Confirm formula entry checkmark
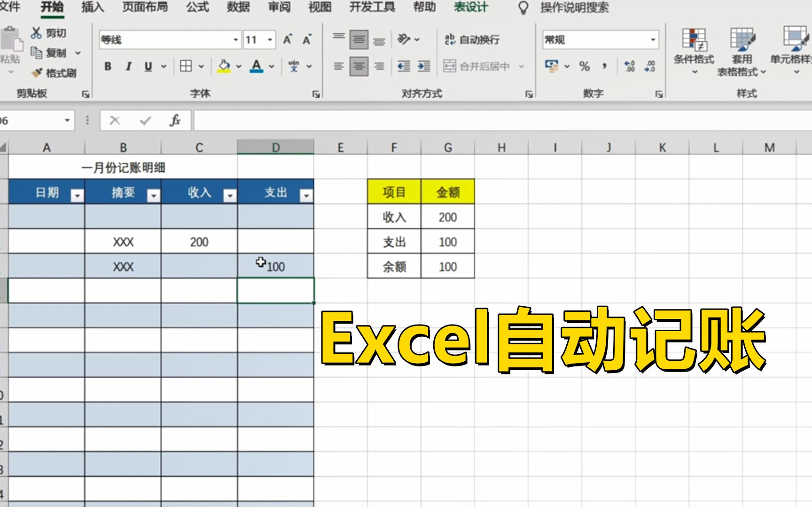This screenshot has height=508, width=812. (145, 121)
